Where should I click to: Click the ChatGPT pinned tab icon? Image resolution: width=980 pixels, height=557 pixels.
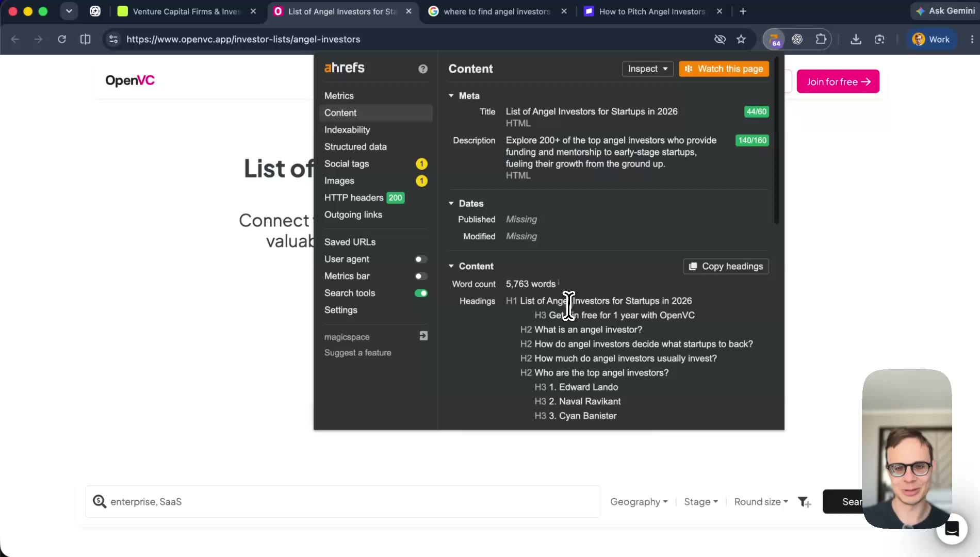[95, 11]
